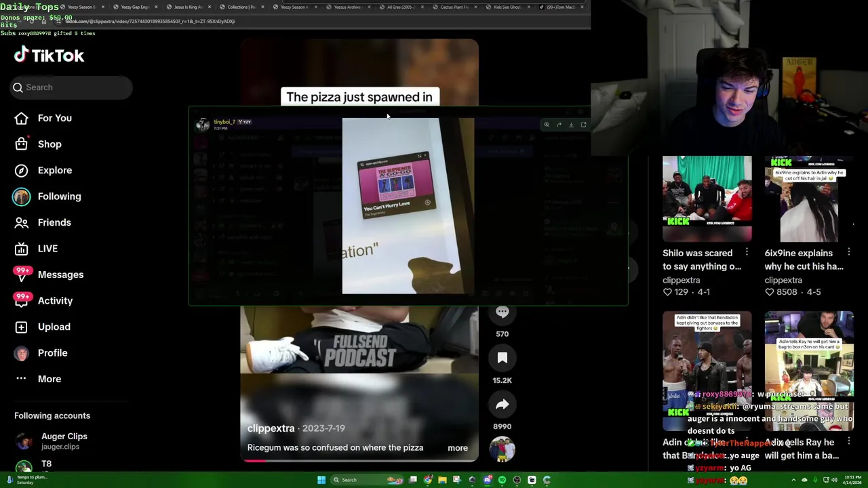Switch to Collections browser tab
868x488 pixels.
(x=241, y=7)
